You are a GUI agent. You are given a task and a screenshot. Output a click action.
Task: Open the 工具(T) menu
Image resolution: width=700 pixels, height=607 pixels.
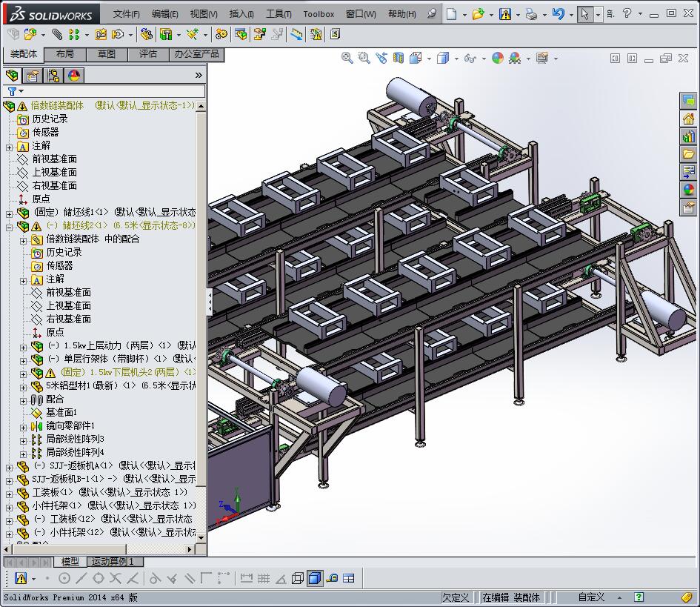tap(279, 14)
